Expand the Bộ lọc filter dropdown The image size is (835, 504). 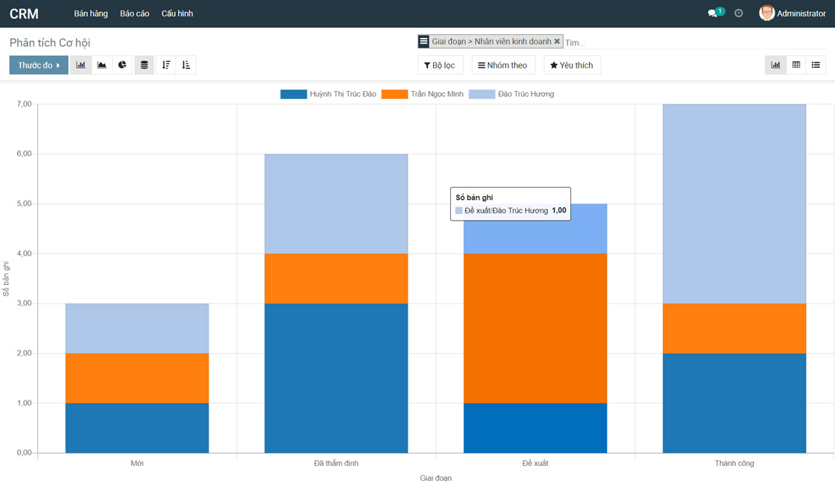[440, 66]
